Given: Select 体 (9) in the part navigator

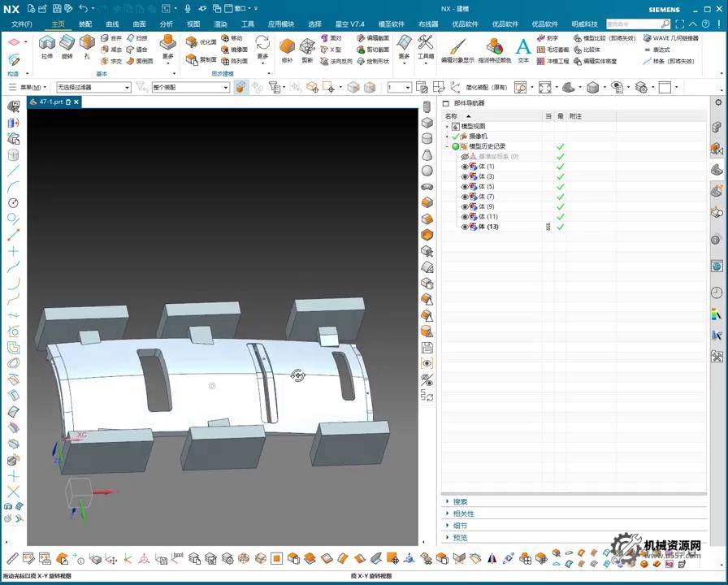Looking at the screenshot, I should [x=486, y=206].
